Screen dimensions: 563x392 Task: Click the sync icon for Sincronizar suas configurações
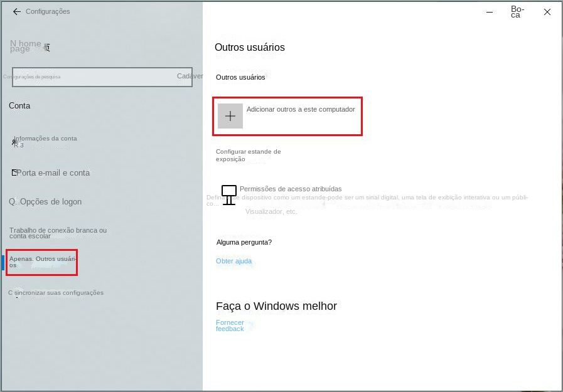(11, 293)
